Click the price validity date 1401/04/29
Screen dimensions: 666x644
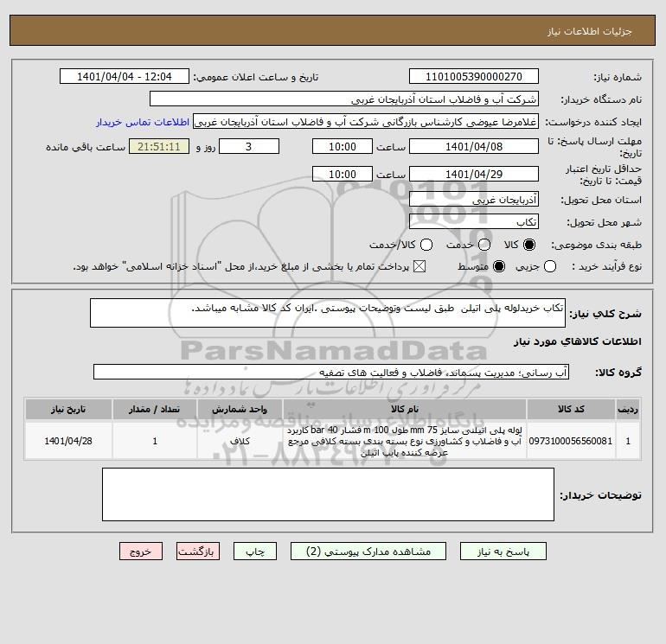[x=474, y=174]
